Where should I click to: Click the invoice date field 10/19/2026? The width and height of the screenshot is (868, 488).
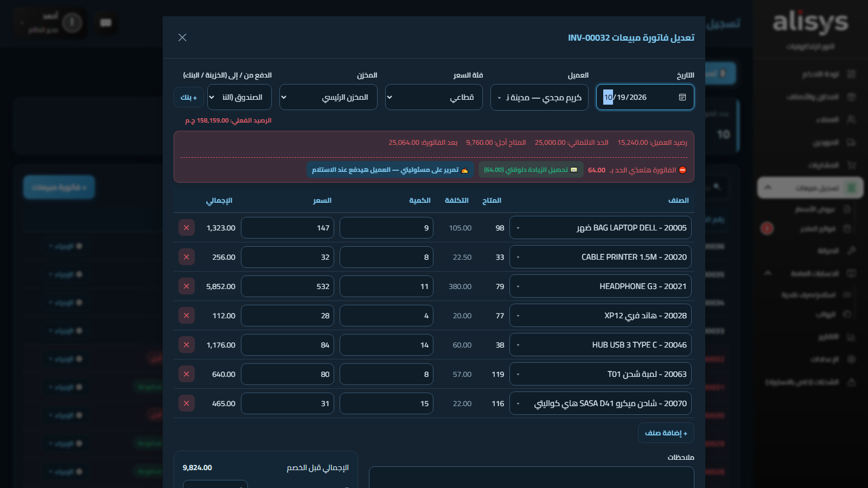pos(645,98)
